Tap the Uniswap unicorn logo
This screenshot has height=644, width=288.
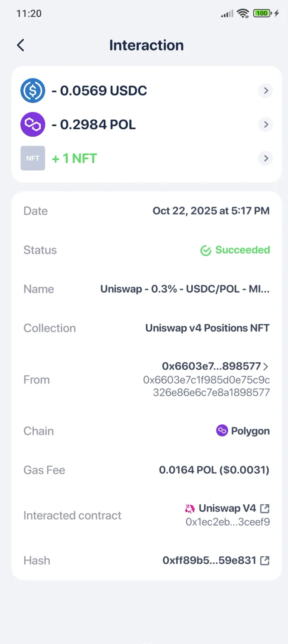click(190, 508)
